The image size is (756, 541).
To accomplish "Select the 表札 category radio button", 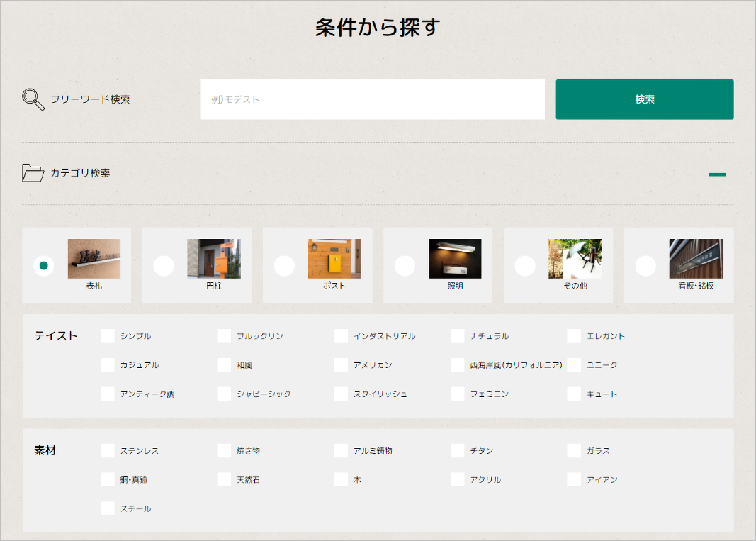I will coord(44,266).
